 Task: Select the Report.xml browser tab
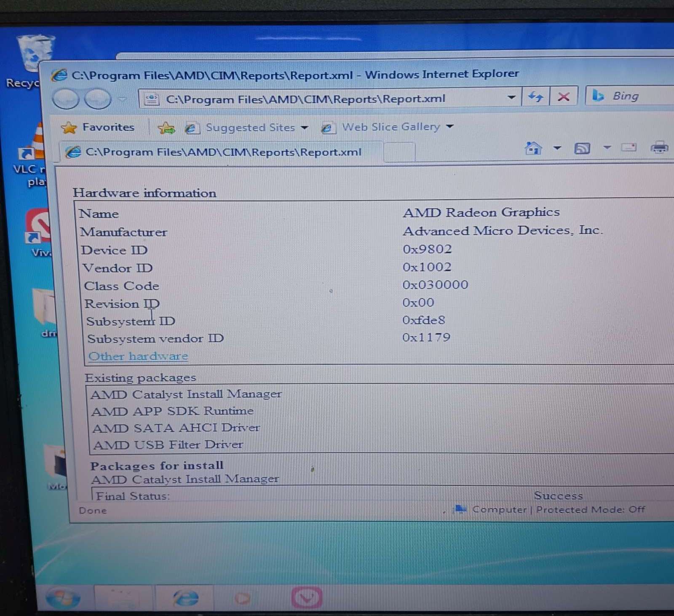coord(219,152)
